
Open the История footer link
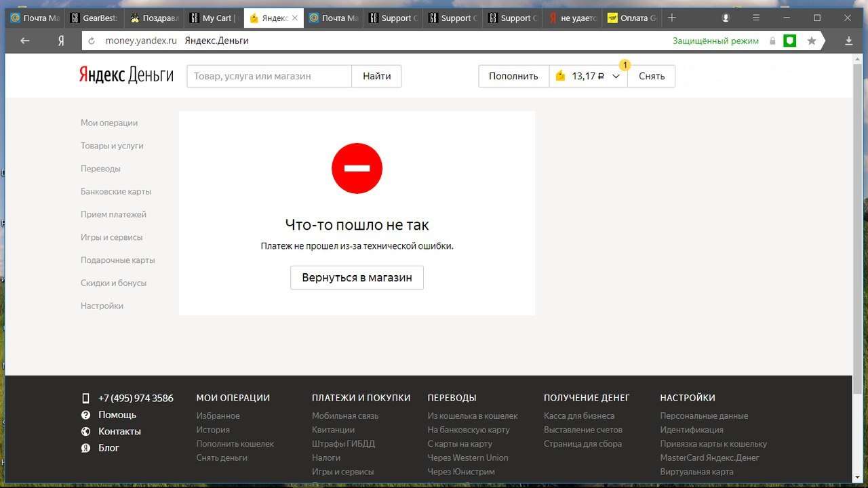[213, 430]
